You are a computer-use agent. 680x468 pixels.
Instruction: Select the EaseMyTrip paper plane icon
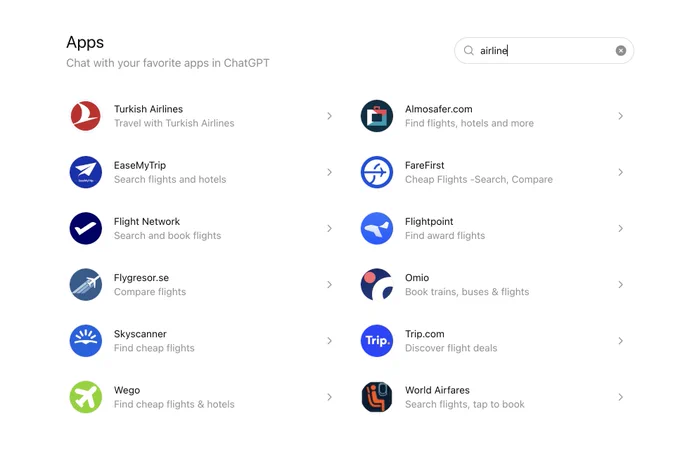tap(86, 172)
